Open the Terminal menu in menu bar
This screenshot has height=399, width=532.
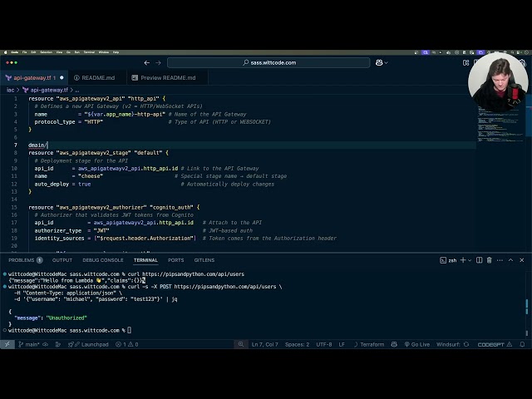pos(89,52)
